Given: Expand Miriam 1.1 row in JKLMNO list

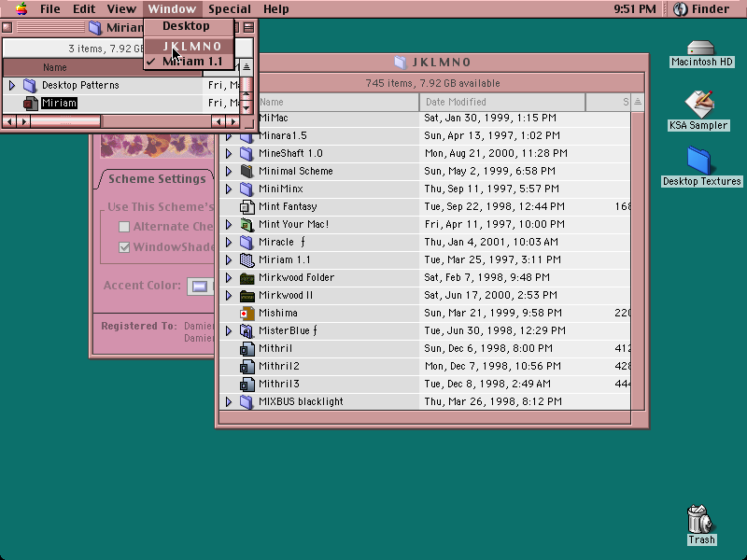Looking at the screenshot, I should click(x=229, y=260).
